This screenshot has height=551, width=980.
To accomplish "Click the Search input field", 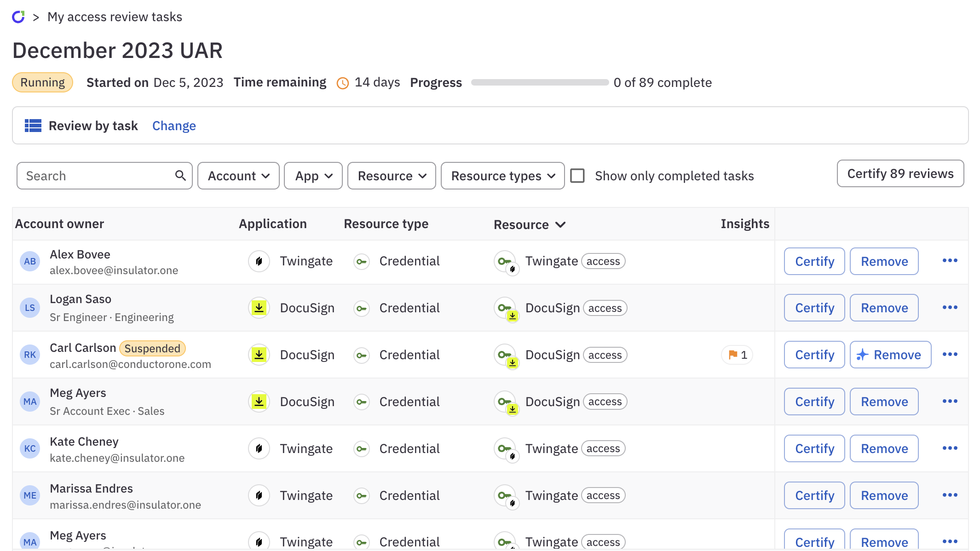I will click(x=104, y=176).
